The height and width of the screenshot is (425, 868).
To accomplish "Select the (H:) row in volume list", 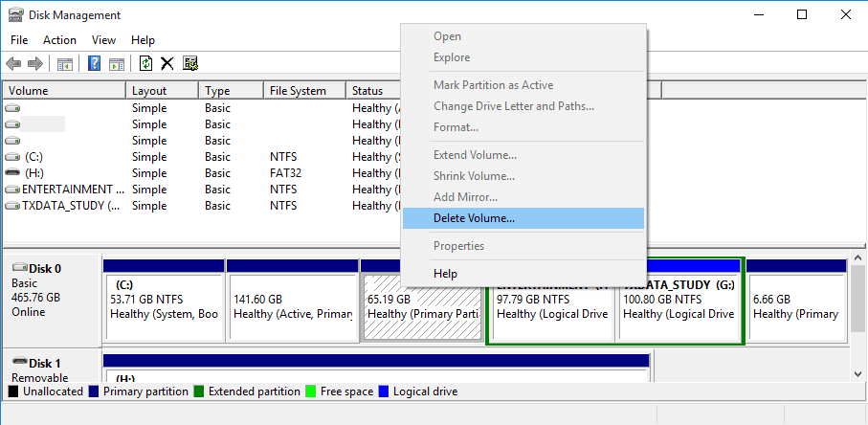I will tap(203, 173).
